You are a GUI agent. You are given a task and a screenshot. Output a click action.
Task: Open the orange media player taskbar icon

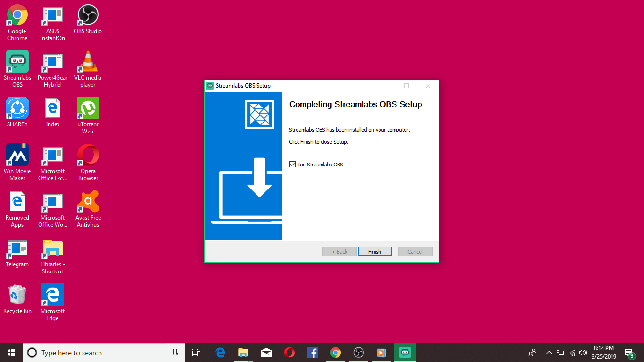pyautogui.click(x=382, y=353)
